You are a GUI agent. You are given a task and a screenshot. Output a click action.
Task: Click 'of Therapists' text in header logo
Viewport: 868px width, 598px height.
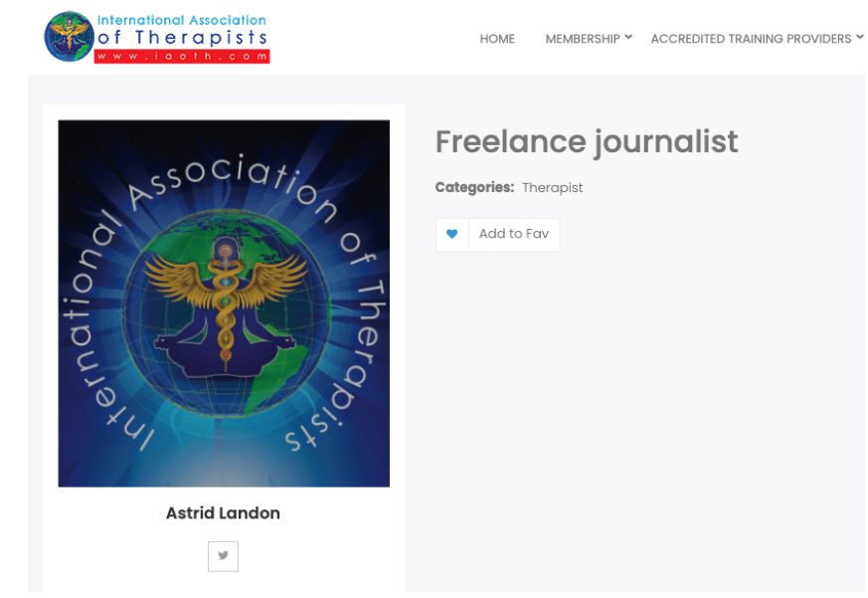(182, 38)
